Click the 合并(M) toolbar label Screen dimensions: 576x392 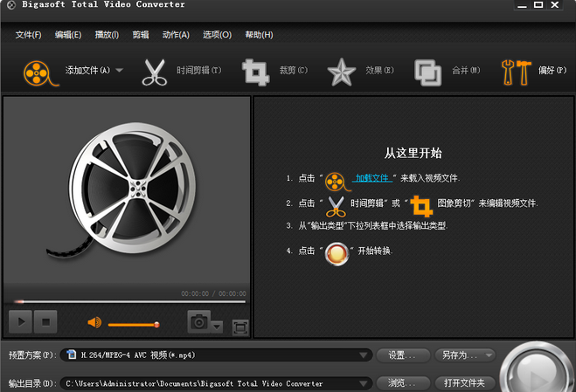(466, 70)
